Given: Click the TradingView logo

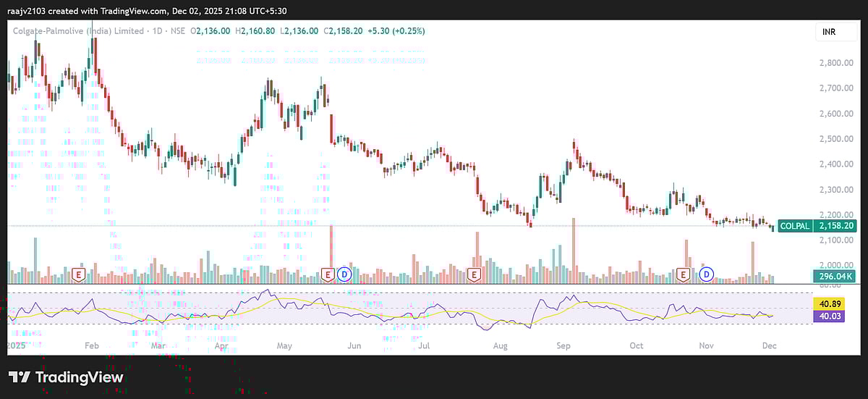Looking at the screenshot, I should [66, 377].
